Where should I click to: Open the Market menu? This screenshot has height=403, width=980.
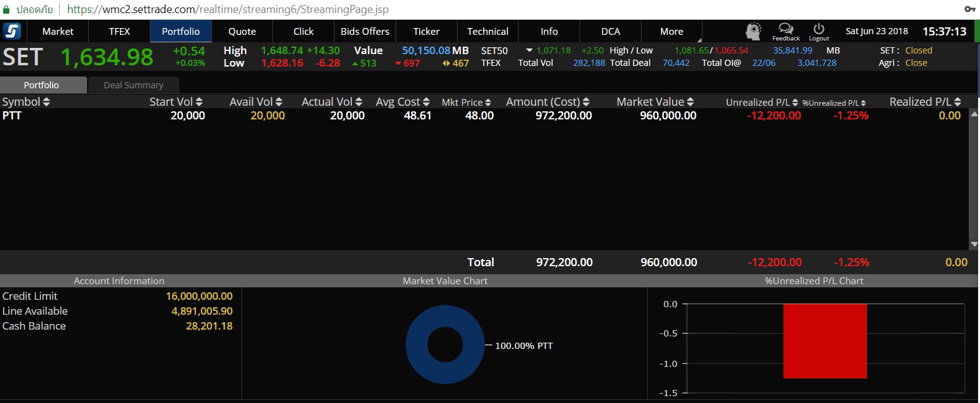[58, 31]
